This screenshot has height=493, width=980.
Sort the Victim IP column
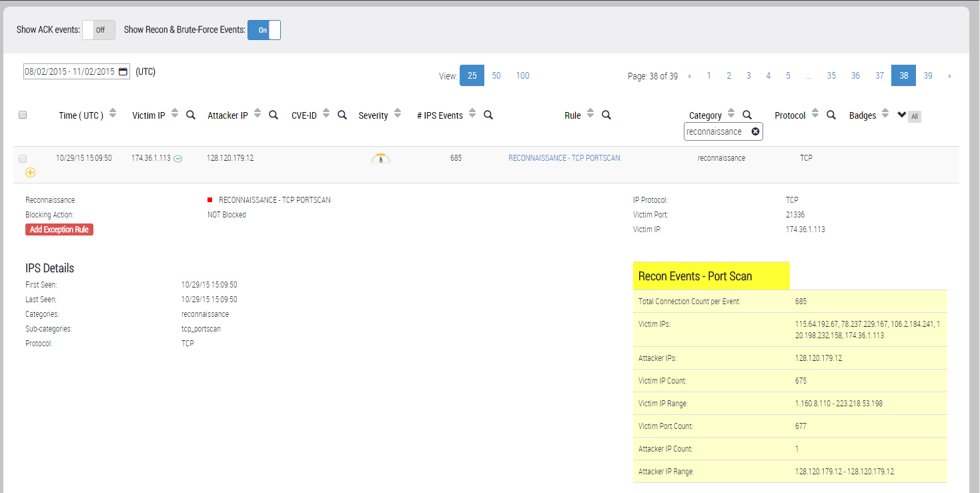(175, 114)
